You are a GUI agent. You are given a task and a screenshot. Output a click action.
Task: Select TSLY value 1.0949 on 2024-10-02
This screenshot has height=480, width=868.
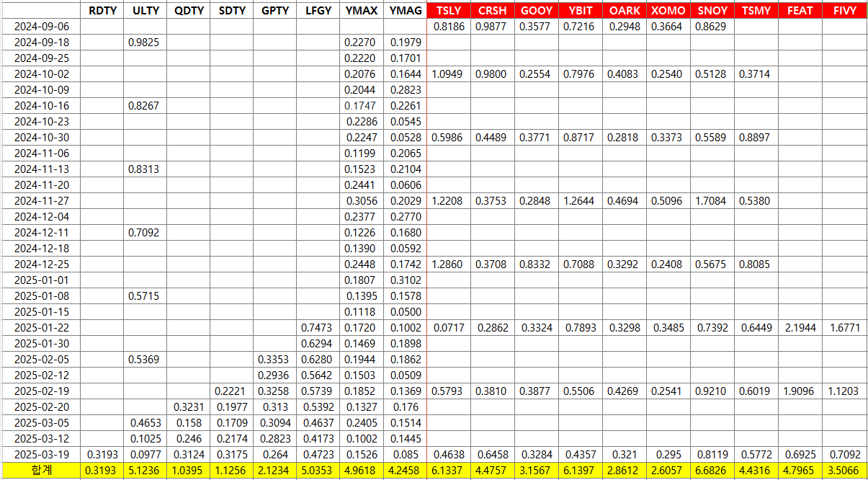(447, 74)
